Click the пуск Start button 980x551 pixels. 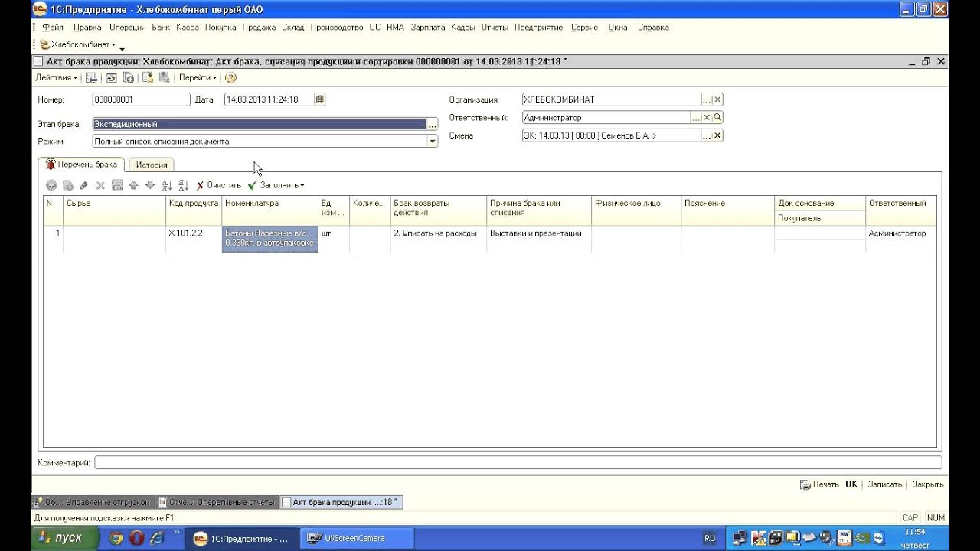point(64,538)
